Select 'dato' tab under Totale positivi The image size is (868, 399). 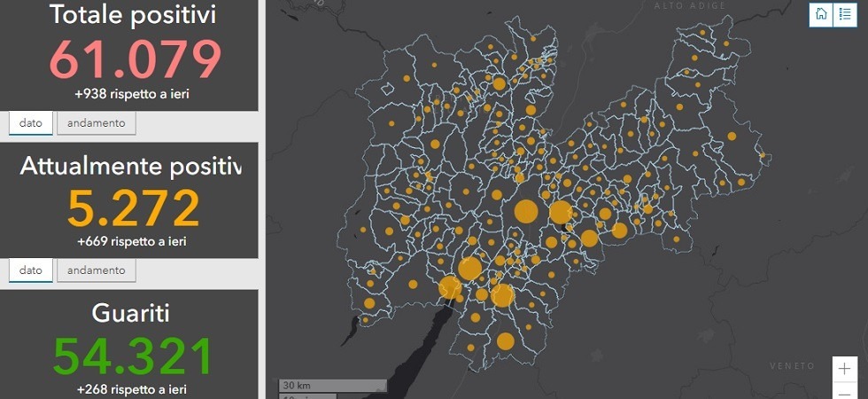coord(31,123)
